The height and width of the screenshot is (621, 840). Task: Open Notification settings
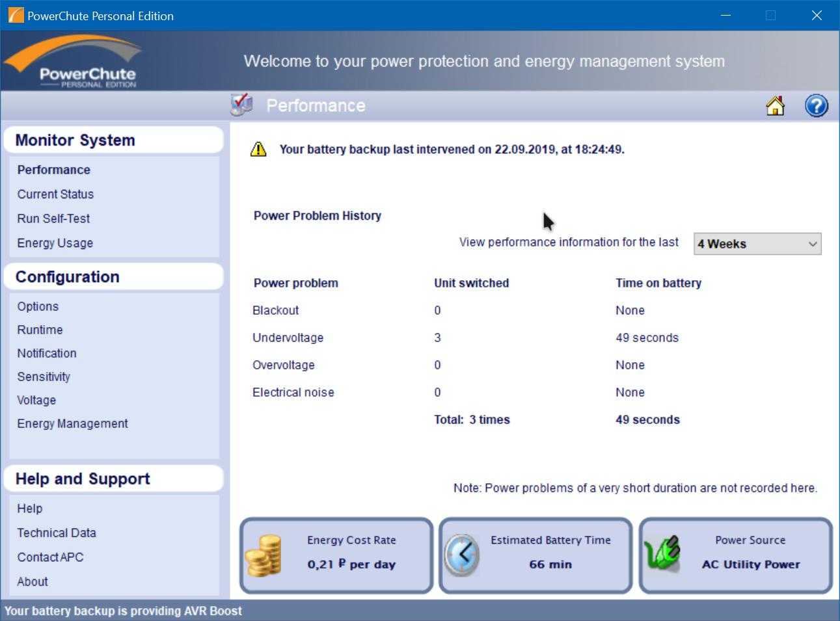[47, 353]
